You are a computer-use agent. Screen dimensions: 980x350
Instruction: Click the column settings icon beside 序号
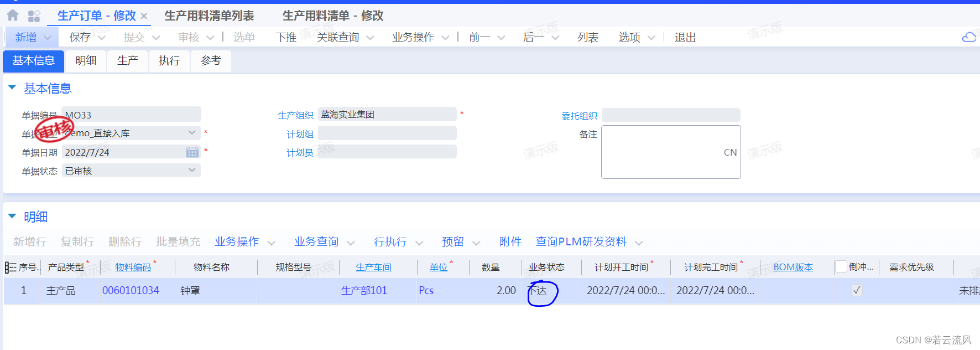point(11,267)
